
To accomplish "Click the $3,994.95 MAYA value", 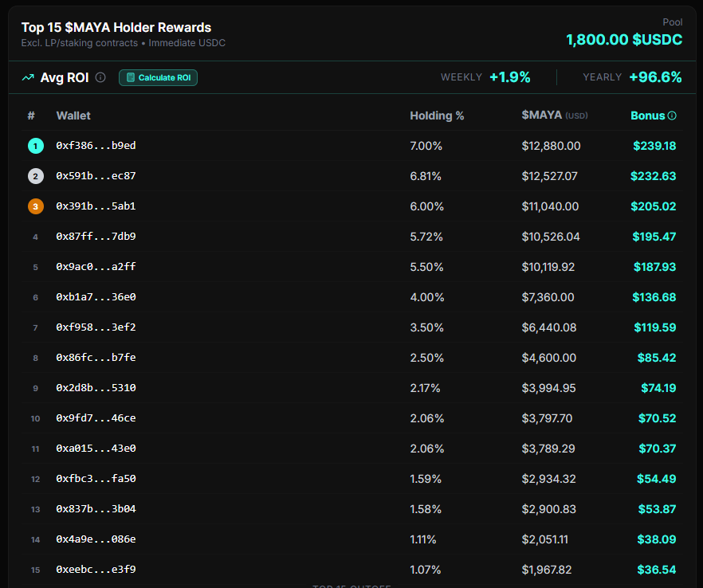I will click(548, 388).
